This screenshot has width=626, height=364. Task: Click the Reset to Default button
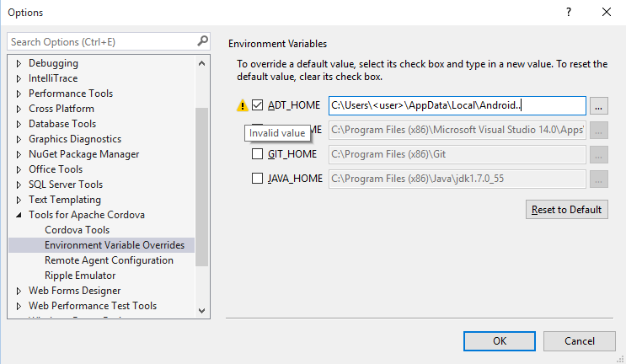[566, 210]
